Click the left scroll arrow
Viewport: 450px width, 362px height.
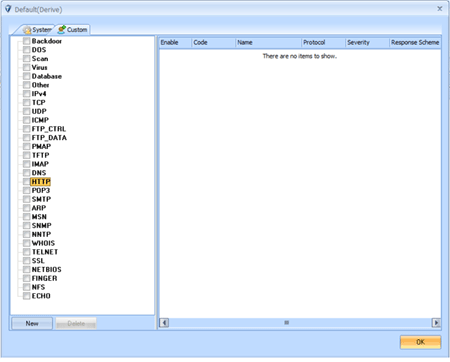(x=164, y=323)
